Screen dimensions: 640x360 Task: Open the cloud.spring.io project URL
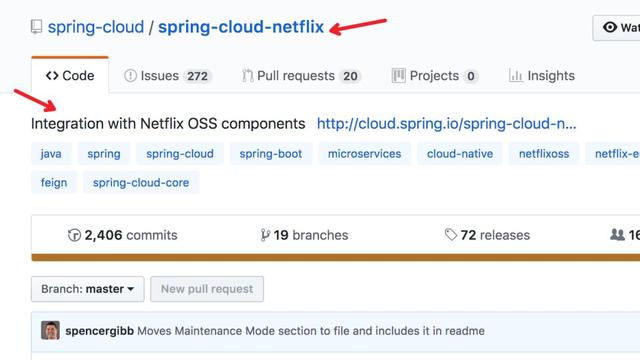click(447, 124)
